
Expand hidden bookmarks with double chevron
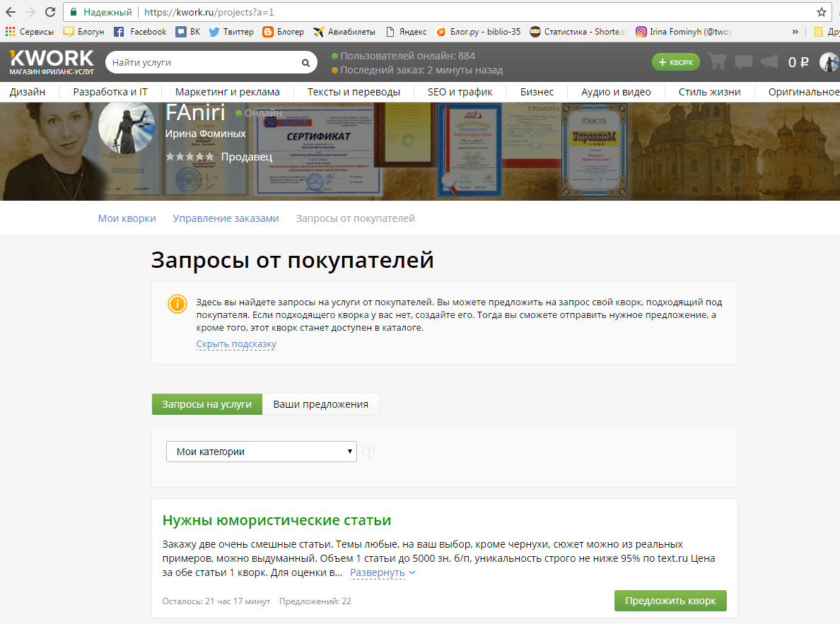click(795, 32)
